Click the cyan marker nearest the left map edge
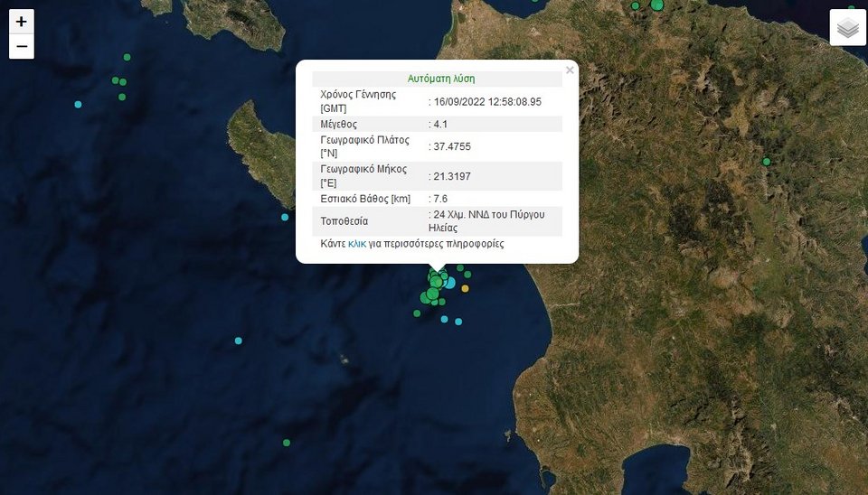The width and height of the screenshot is (868, 495). (x=78, y=105)
